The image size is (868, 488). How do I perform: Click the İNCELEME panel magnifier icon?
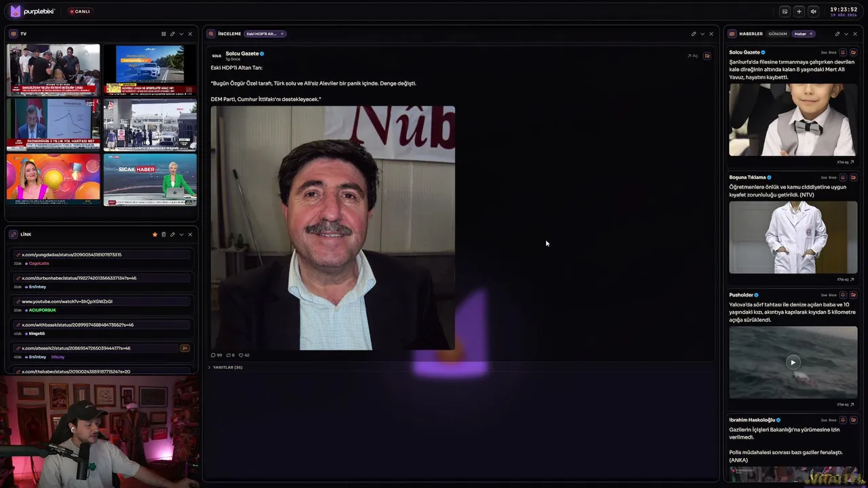coord(212,34)
